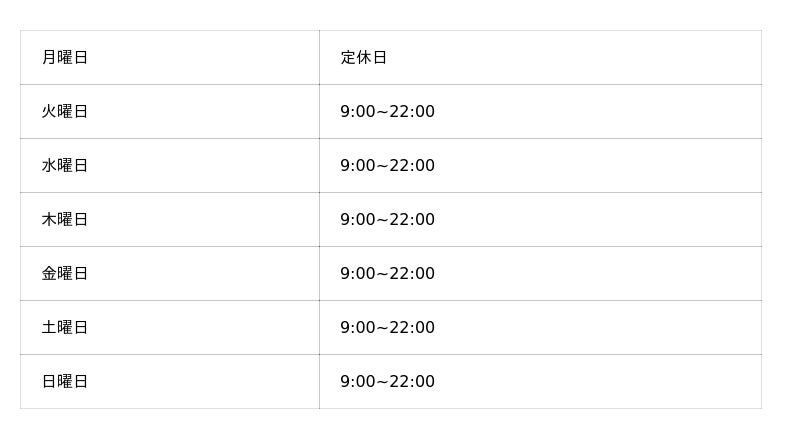Click 土曜日's 22:00 closing time
Viewport: 800px width, 439px height.
tap(412, 328)
